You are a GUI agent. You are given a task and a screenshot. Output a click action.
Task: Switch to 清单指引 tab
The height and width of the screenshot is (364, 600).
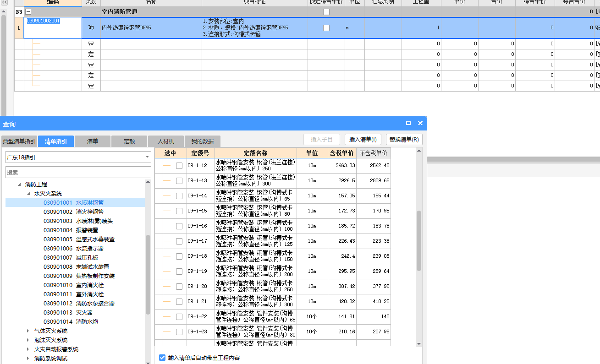56,141
